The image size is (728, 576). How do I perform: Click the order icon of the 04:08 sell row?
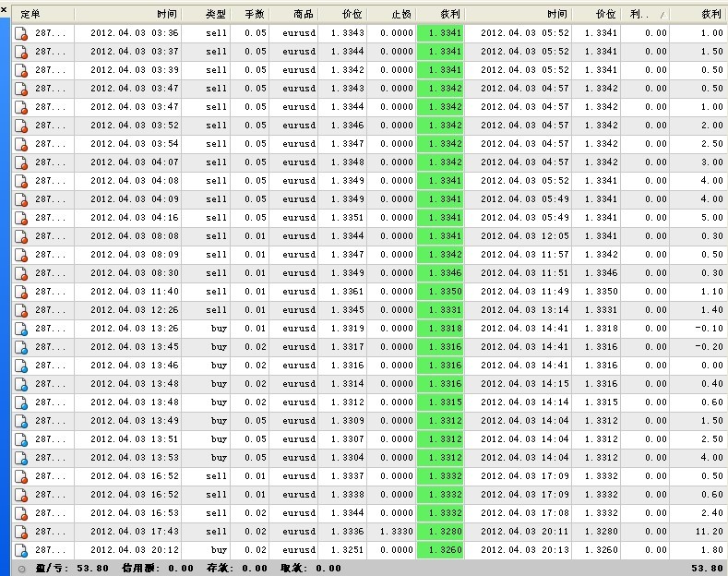coord(21,181)
